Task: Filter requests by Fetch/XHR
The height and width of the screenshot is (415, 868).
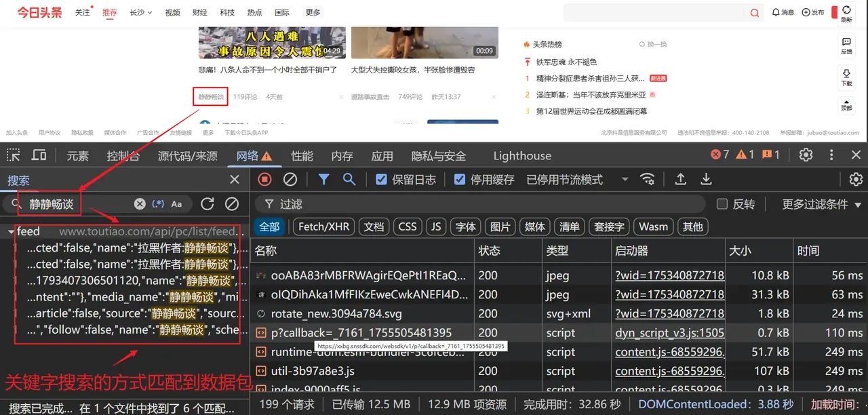Action: tap(323, 226)
